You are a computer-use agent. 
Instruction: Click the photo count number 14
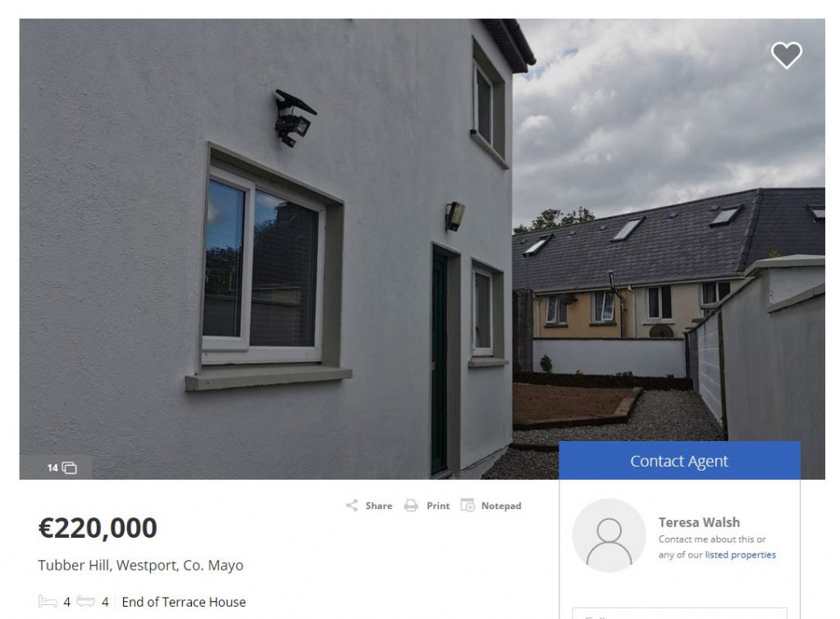tap(52, 468)
